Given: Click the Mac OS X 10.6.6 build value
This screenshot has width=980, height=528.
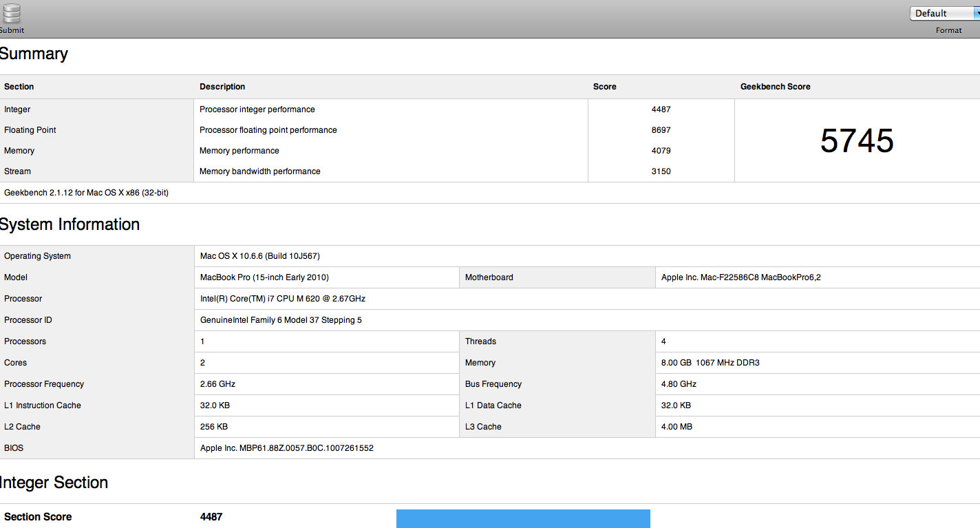Looking at the screenshot, I should click(260, 256).
